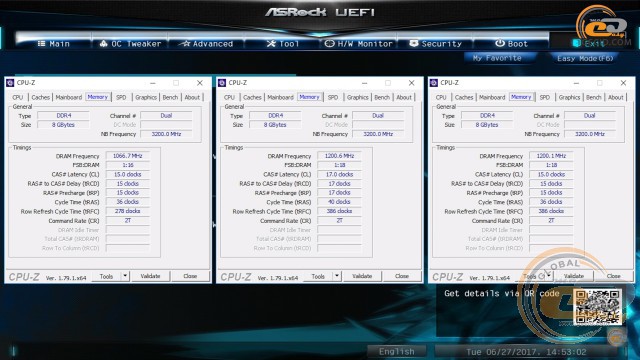Click Close button in right CPU-Z window
Screen dimensions: 640x360
click(x=614, y=276)
